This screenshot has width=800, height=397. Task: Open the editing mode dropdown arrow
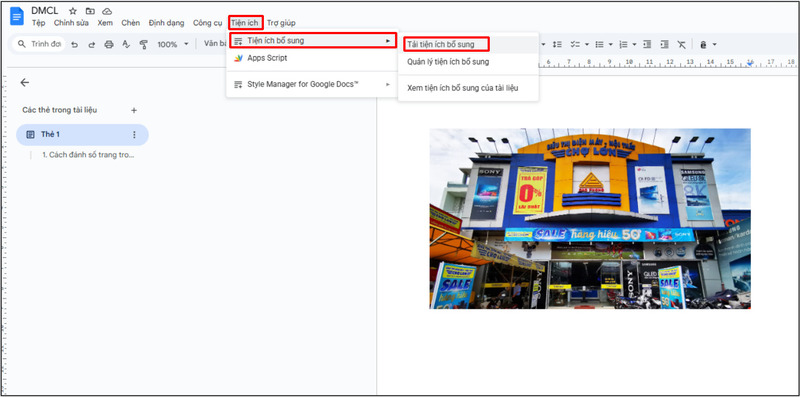click(714, 44)
